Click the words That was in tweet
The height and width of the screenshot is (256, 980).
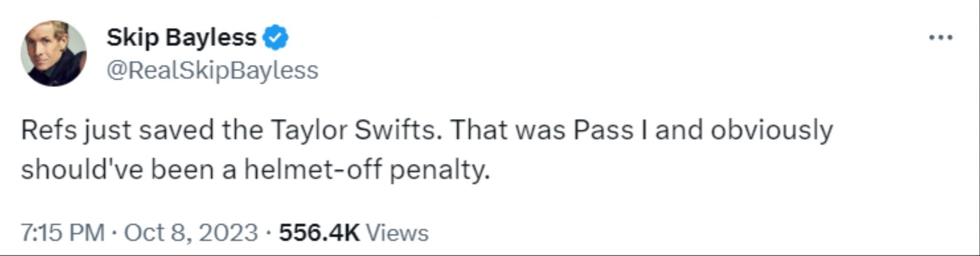507,131
